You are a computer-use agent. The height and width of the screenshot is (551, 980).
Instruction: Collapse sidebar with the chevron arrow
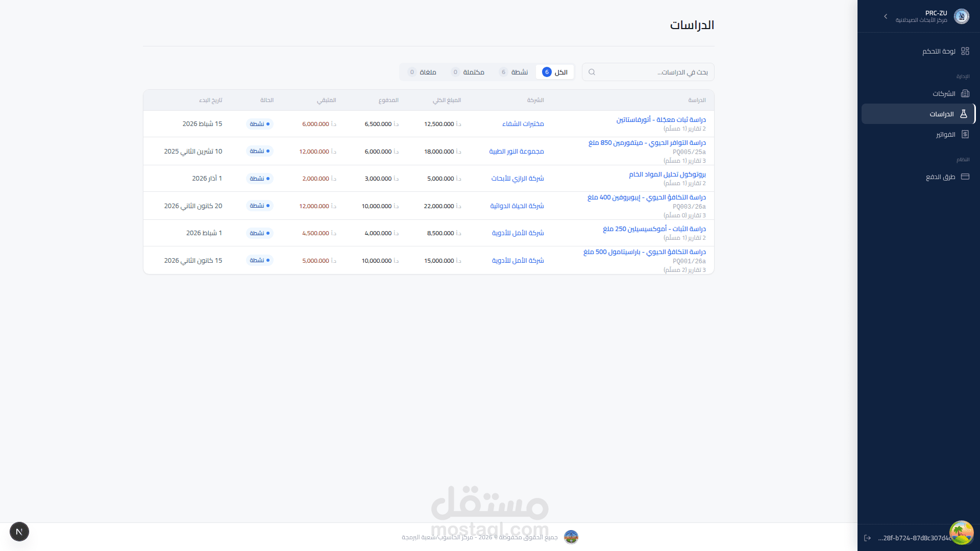point(886,16)
